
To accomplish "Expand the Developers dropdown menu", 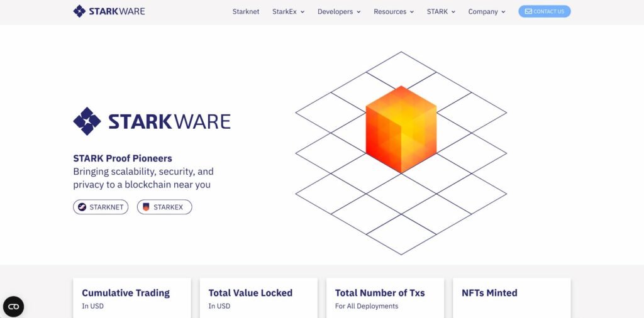I will [339, 12].
